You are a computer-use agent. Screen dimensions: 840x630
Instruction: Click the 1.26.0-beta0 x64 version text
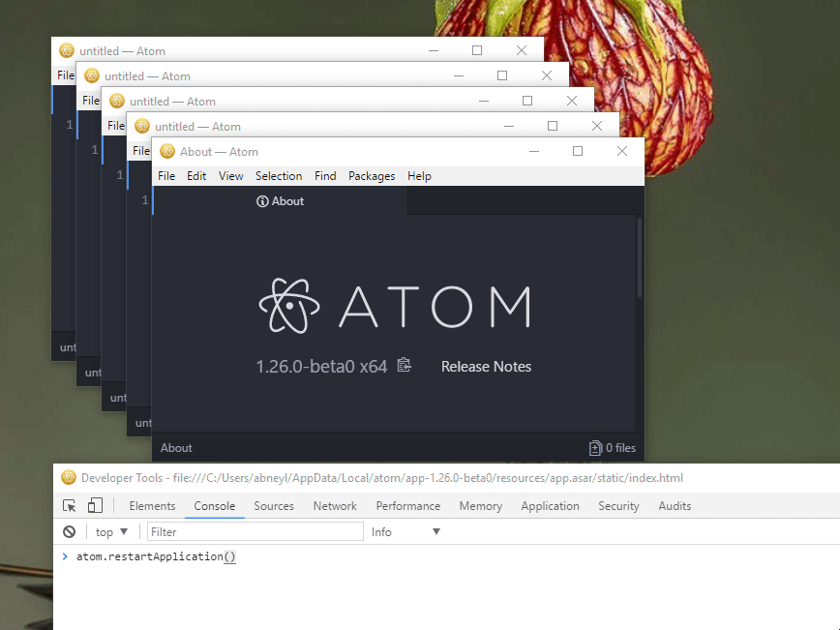coord(321,367)
